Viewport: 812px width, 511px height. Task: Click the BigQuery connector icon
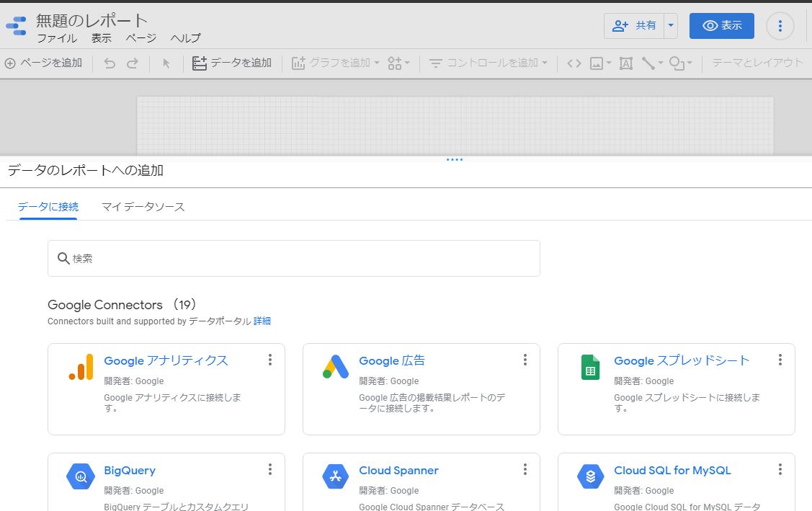click(x=81, y=476)
